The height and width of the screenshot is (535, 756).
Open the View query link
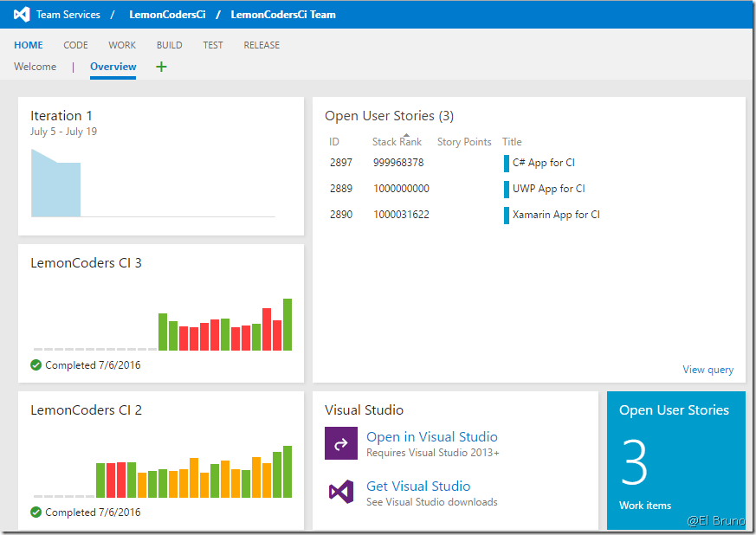(708, 370)
